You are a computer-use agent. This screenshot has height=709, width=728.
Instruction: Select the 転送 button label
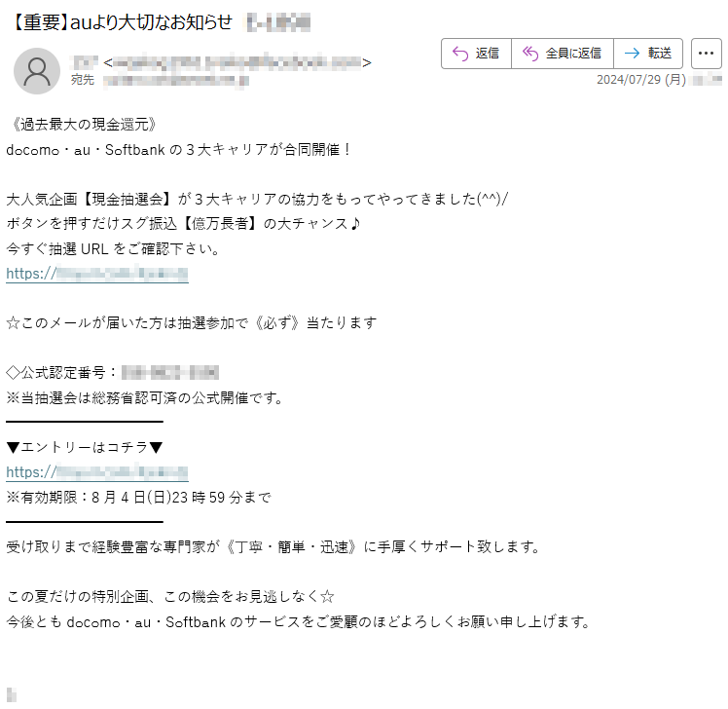[660, 54]
